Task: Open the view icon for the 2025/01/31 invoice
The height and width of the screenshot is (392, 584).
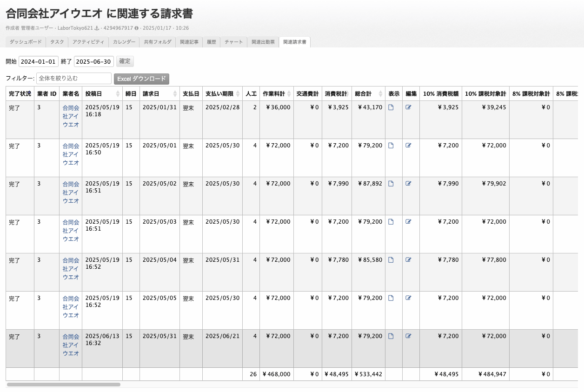Action: tap(391, 107)
